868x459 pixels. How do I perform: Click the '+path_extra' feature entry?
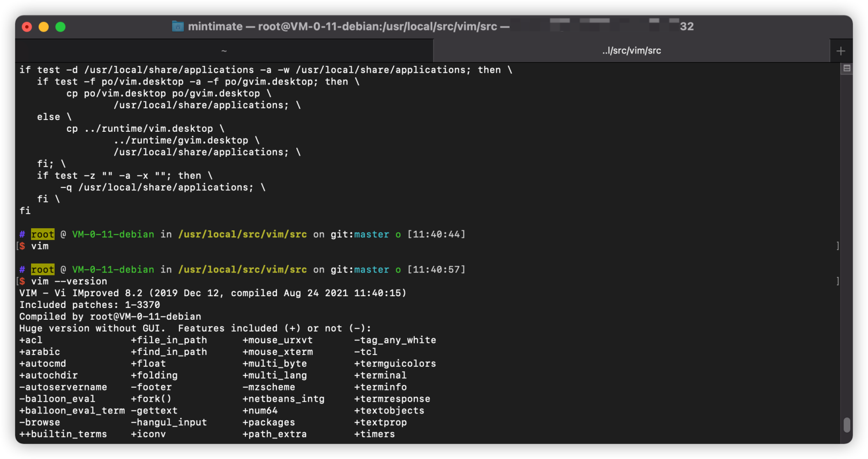(275, 434)
